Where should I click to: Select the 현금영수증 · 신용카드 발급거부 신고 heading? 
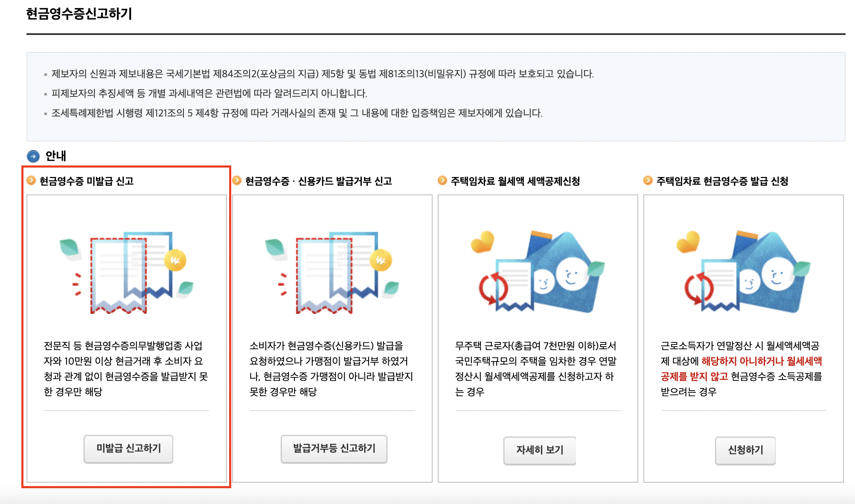point(318,181)
